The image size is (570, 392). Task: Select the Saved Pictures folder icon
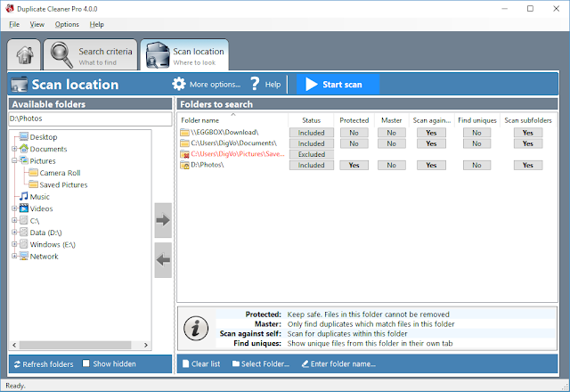[x=34, y=184]
